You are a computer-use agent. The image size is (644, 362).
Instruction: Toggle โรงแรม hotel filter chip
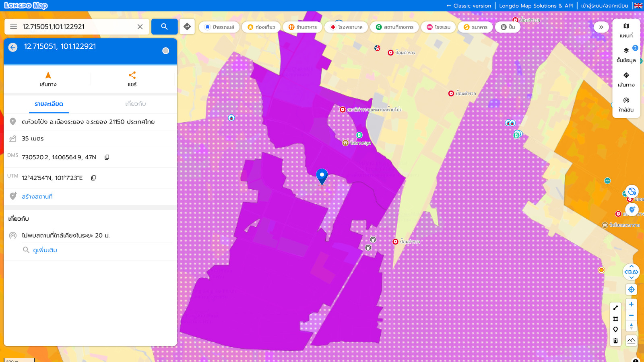(x=438, y=27)
